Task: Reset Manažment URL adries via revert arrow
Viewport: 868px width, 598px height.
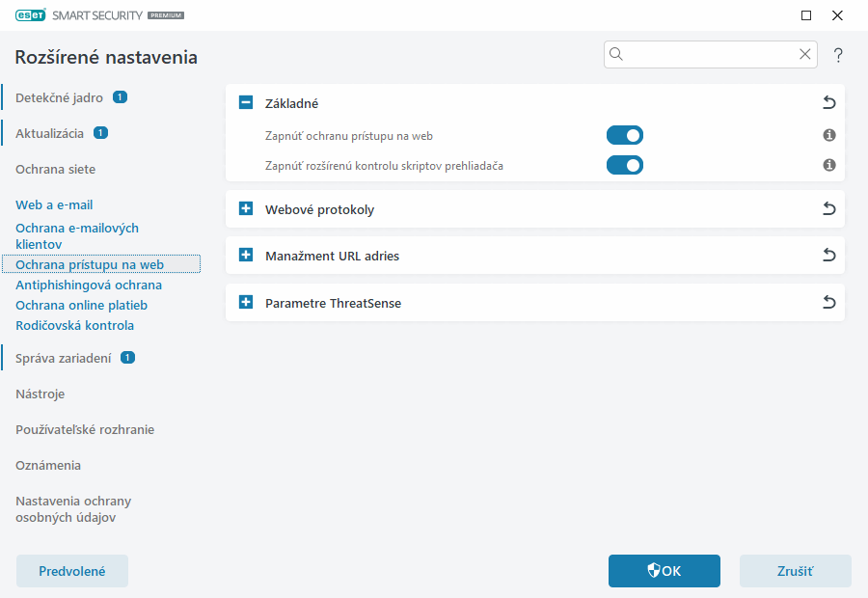Action: point(828,255)
